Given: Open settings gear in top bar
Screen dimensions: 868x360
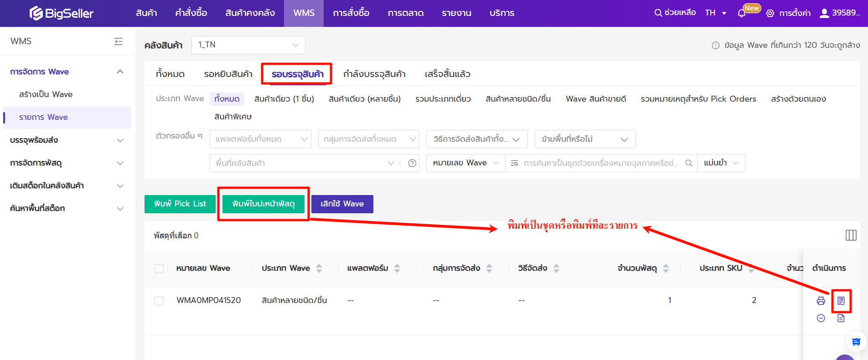Looking at the screenshot, I should [770, 13].
